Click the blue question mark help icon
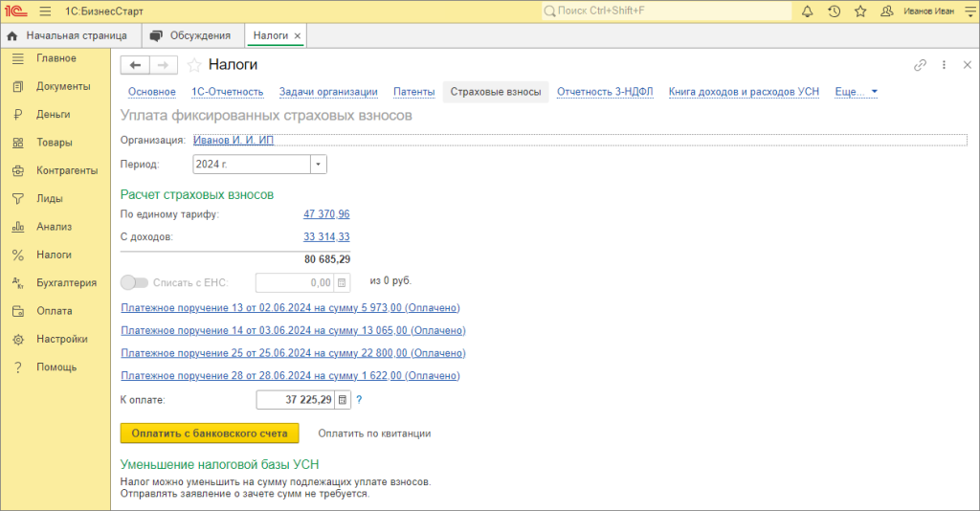The height and width of the screenshot is (511, 980). coord(359,400)
